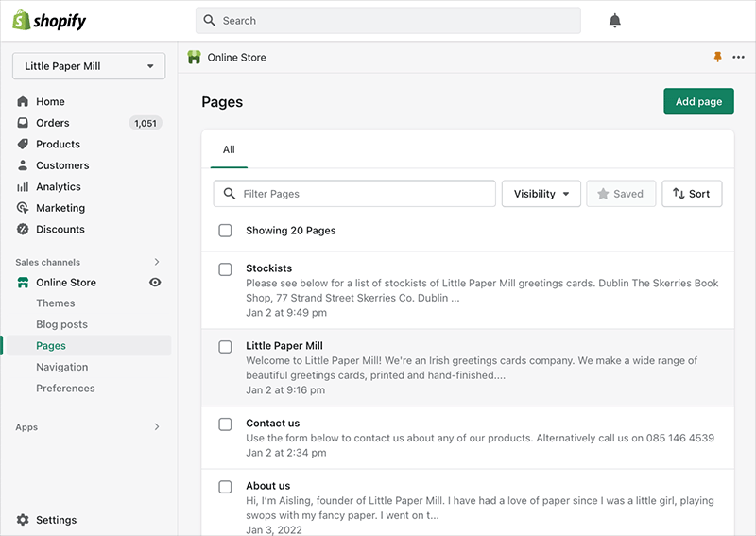
Task: Open the notifications bell
Action: 615,21
